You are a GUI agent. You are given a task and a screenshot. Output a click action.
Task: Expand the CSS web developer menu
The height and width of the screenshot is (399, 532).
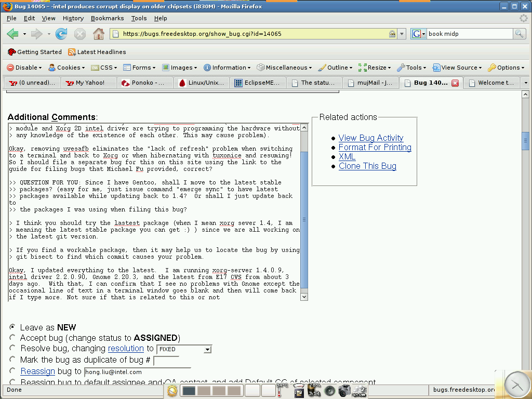click(105, 68)
